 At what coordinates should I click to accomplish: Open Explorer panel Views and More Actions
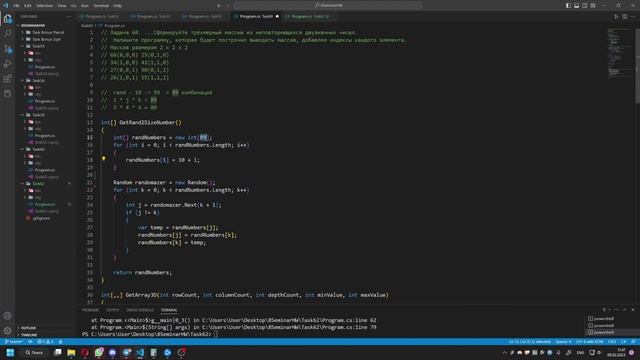point(68,17)
